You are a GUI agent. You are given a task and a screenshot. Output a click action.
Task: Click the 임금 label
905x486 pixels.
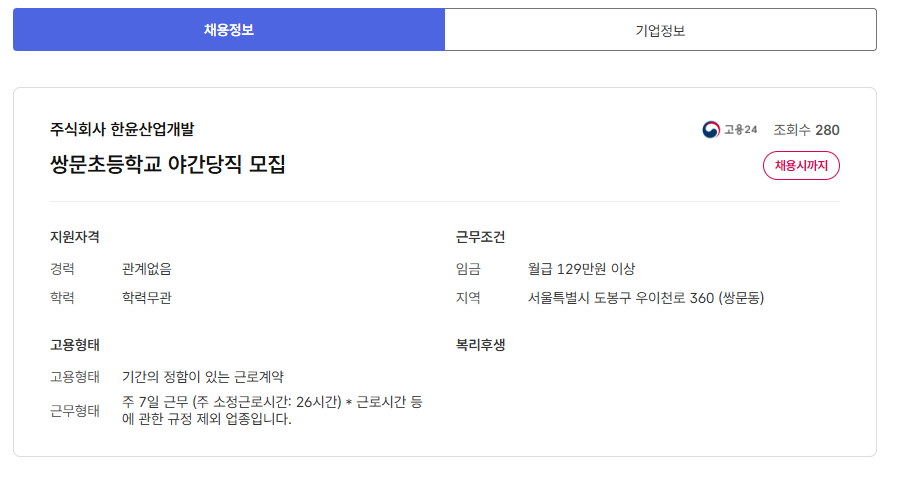pyautogui.click(x=468, y=268)
